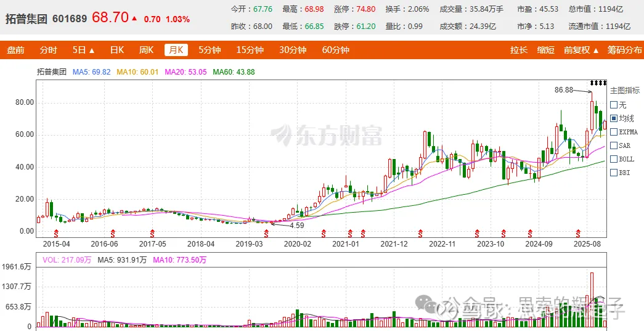The image size is (644, 331).
Task: Toggle the 均线 moving average checkbox
Action: point(614,118)
